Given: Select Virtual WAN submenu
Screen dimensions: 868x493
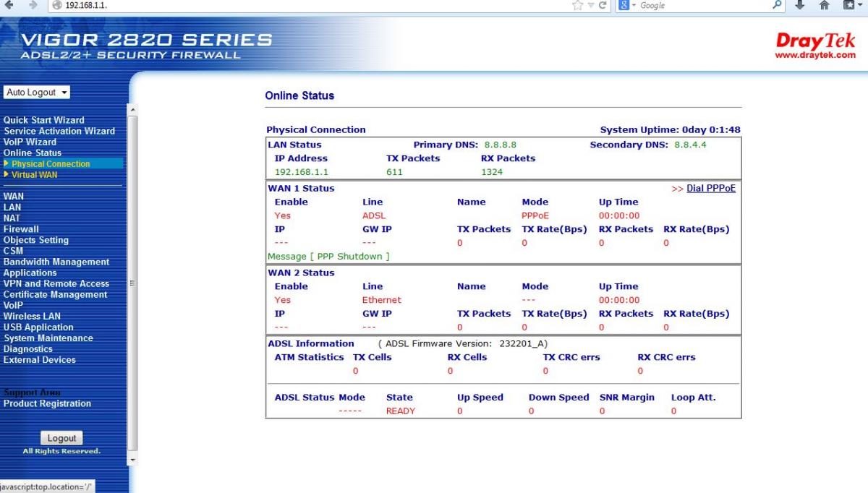Looking at the screenshot, I should (34, 174).
